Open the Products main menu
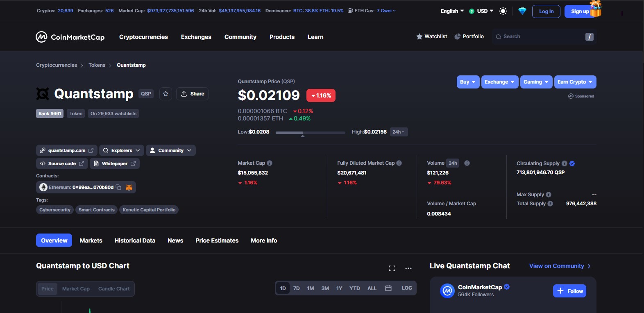Viewport: 644px width, 313px height. [x=282, y=37]
